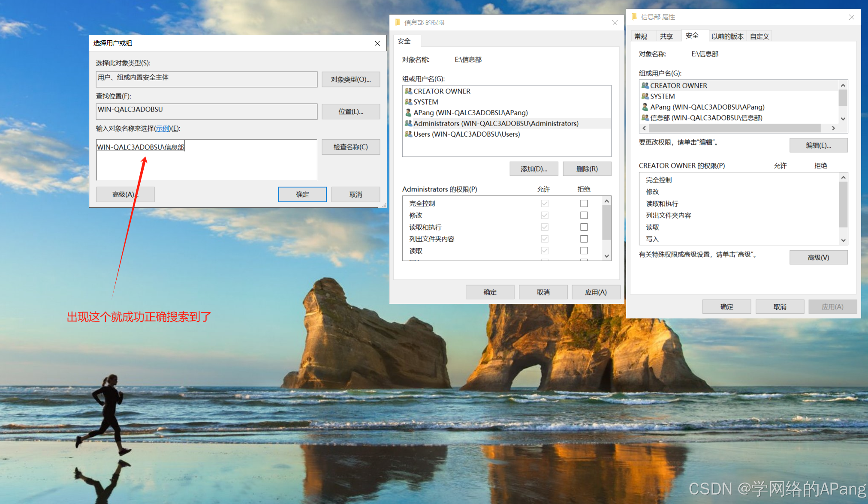
Task: Select the CREATOR OWNER group icon in permissions dialog
Action: point(408,91)
